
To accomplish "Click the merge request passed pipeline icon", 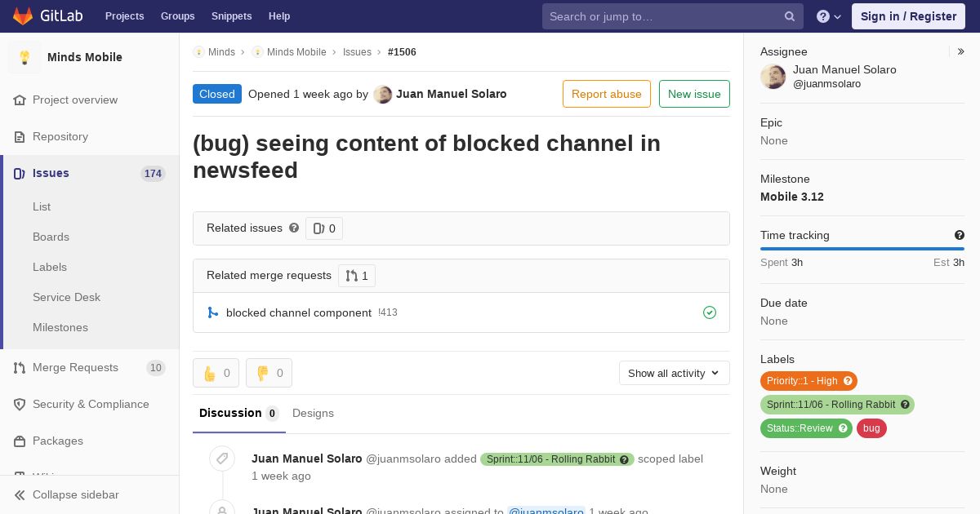I will (x=710, y=312).
